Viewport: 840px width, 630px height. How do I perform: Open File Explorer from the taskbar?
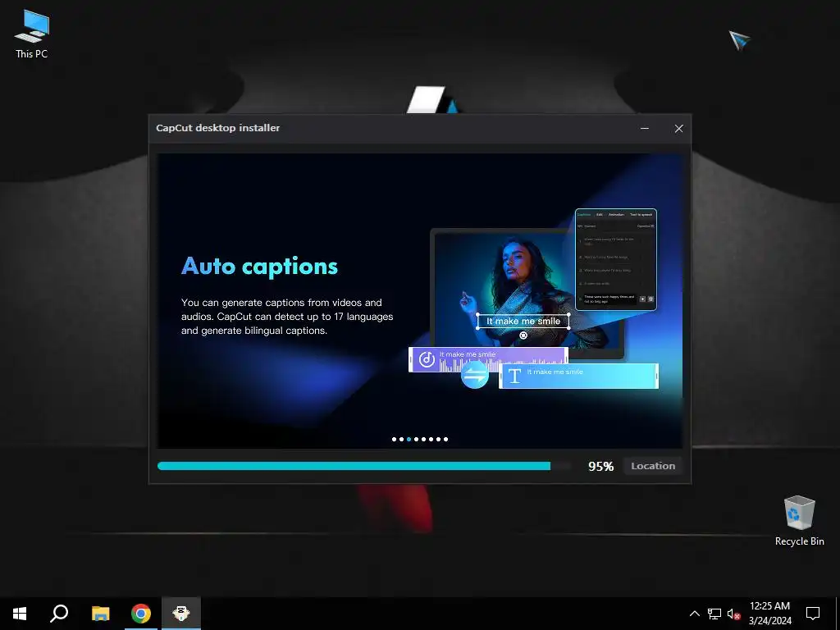[x=100, y=614]
